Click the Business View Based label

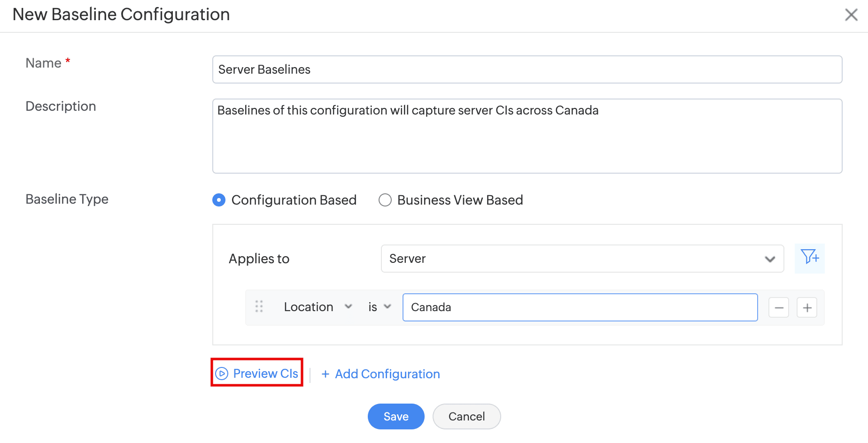click(460, 200)
